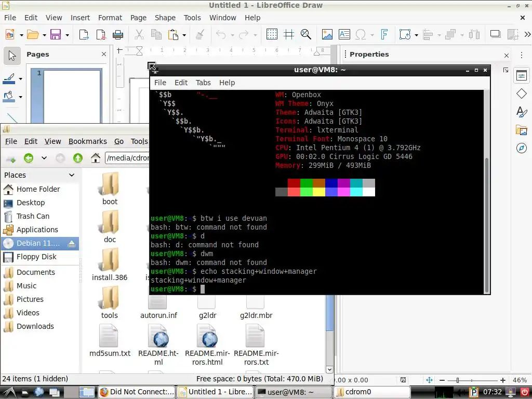Open the Transformations dropdown arrow
Screen dimensions: 532x399
coord(416,35)
